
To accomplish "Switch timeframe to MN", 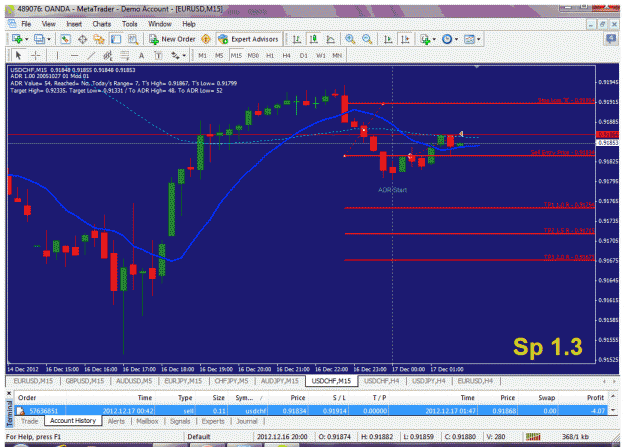I will coord(337,55).
